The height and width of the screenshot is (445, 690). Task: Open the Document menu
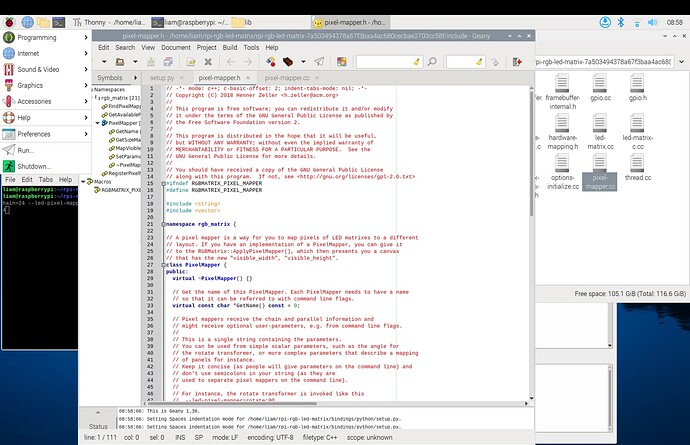point(176,48)
